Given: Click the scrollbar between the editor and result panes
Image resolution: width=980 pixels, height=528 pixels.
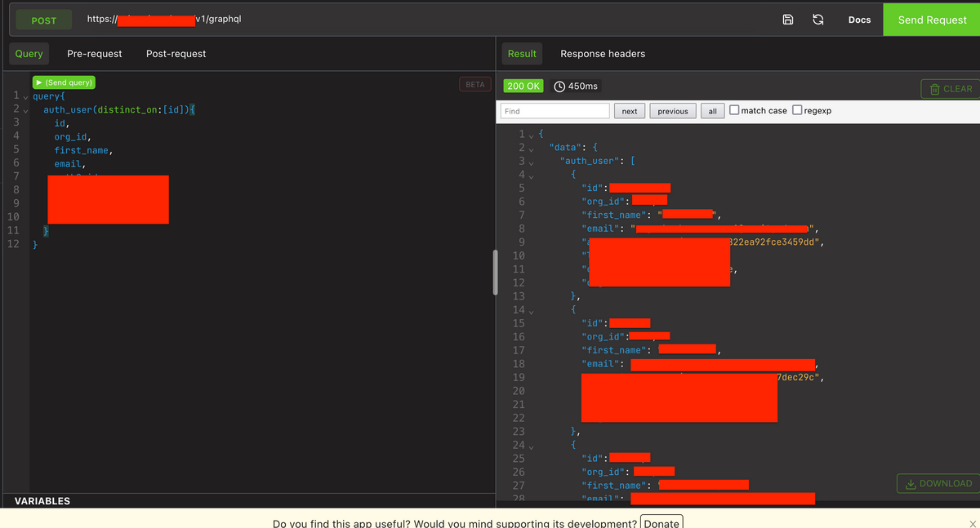Looking at the screenshot, I should [x=493, y=272].
